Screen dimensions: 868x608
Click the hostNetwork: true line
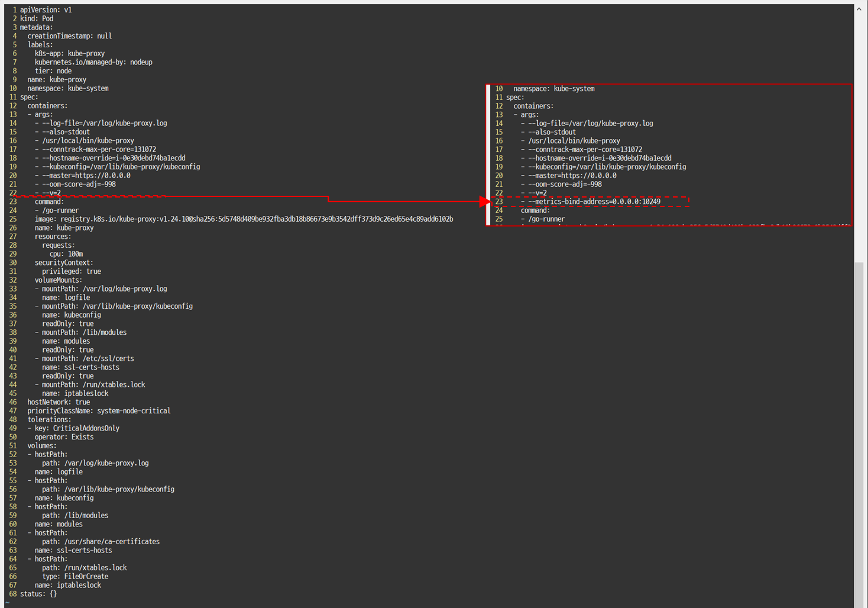click(x=59, y=402)
